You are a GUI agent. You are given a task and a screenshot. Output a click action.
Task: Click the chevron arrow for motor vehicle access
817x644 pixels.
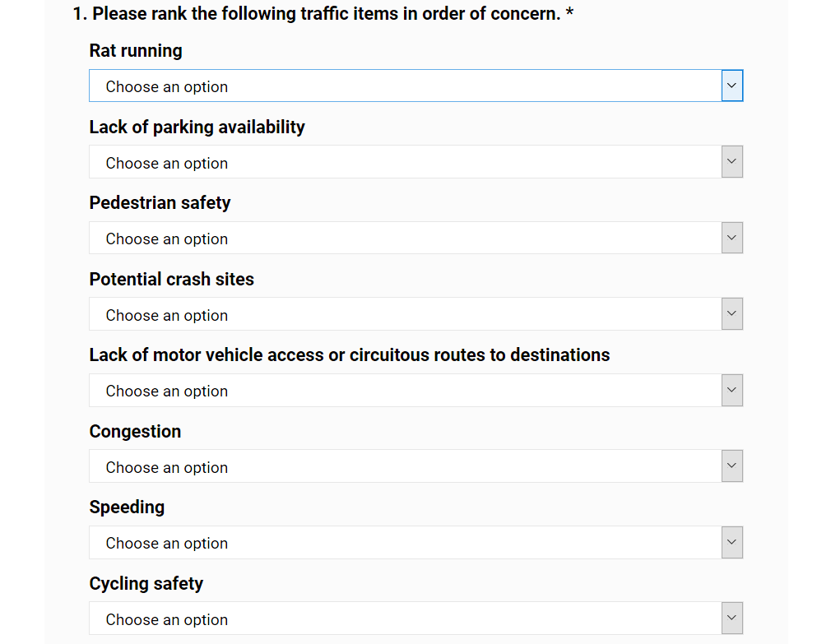[732, 390]
